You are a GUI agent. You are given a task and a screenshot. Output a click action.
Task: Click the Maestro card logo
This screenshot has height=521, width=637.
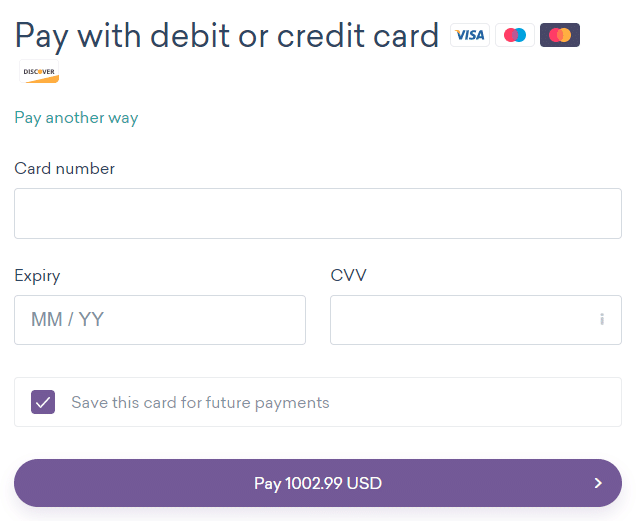(x=515, y=35)
